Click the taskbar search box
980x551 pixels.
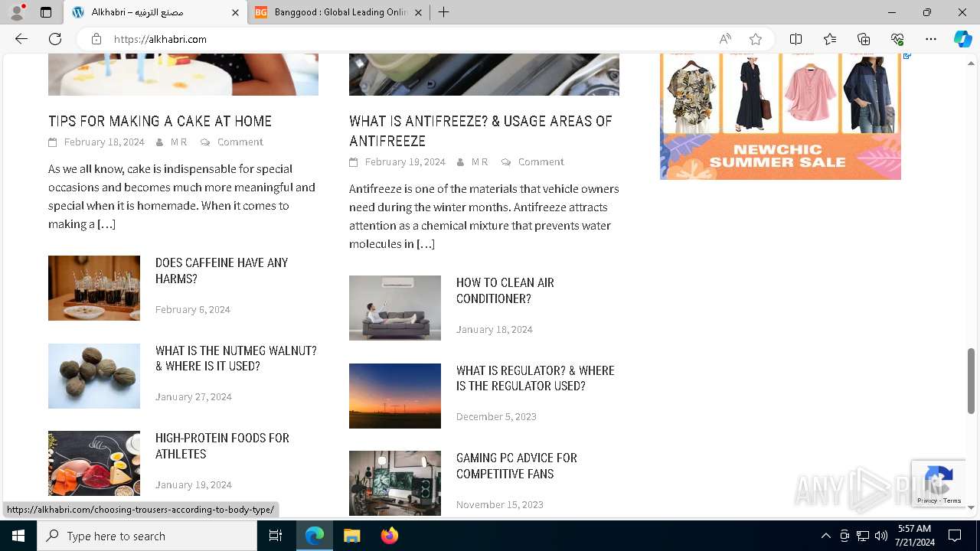tap(147, 536)
